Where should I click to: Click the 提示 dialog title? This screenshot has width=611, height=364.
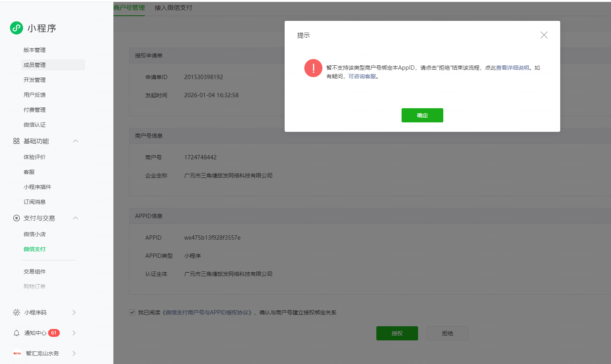[304, 35]
